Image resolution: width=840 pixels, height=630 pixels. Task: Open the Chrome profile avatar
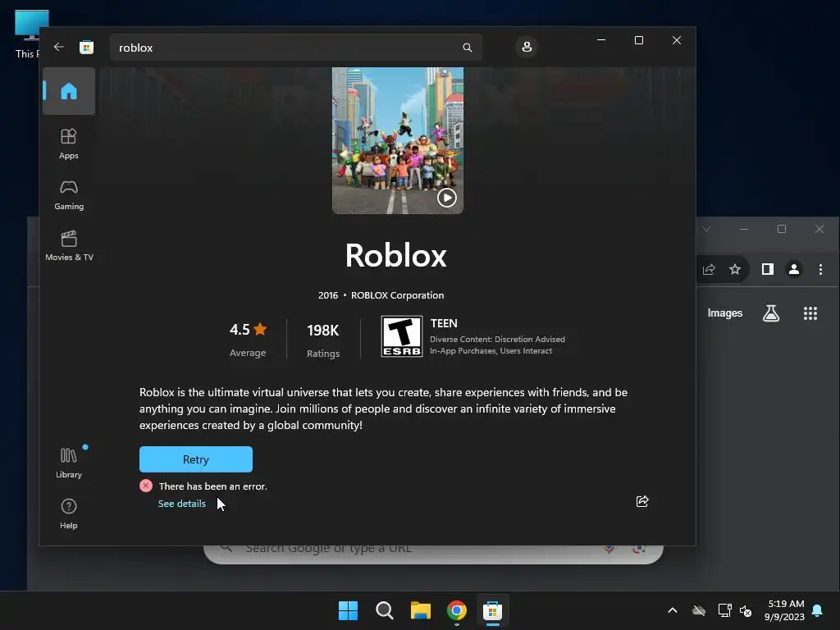pyautogui.click(x=794, y=269)
